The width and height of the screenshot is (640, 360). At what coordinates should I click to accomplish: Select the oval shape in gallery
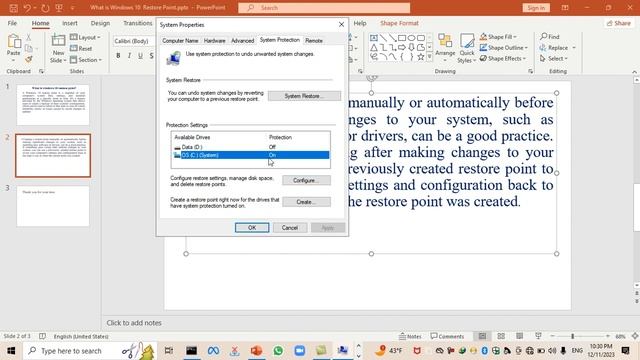pos(411,38)
